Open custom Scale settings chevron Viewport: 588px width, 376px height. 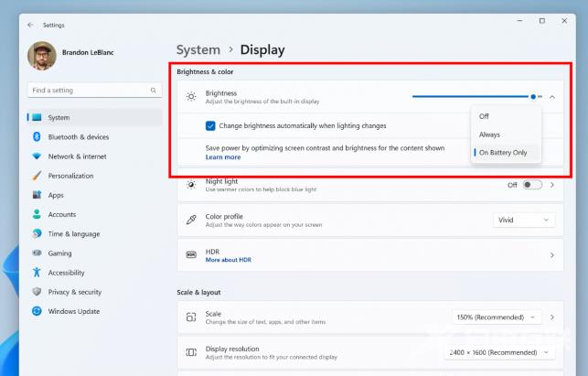point(552,317)
